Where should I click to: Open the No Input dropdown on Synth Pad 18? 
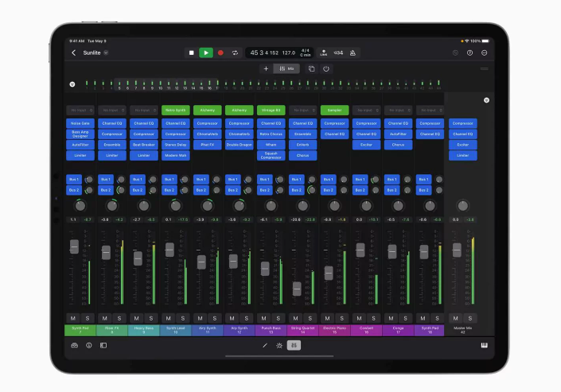coord(430,111)
